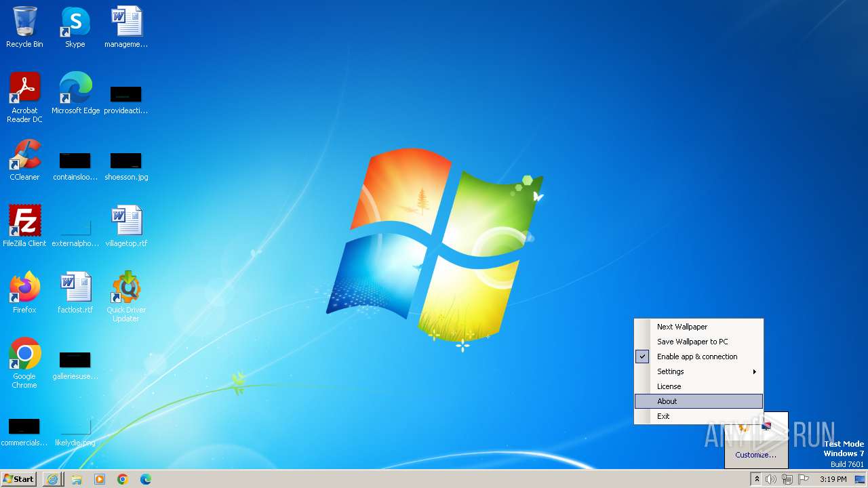Image resolution: width=868 pixels, height=488 pixels.
Task: Launch FileZilla Client shortcut
Action: pos(24,226)
